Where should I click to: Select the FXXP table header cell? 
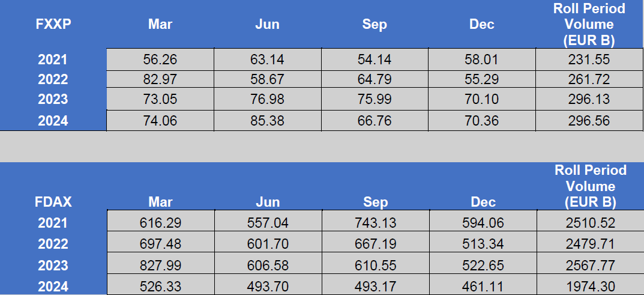tap(53, 24)
